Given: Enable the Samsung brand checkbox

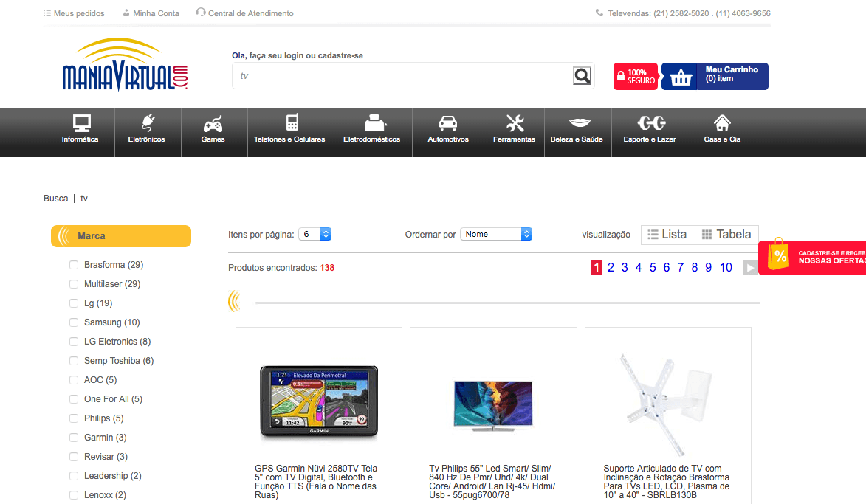Looking at the screenshot, I should (x=74, y=322).
